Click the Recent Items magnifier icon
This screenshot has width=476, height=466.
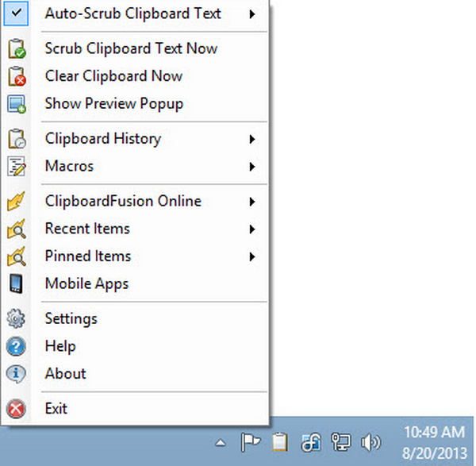click(x=17, y=229)
